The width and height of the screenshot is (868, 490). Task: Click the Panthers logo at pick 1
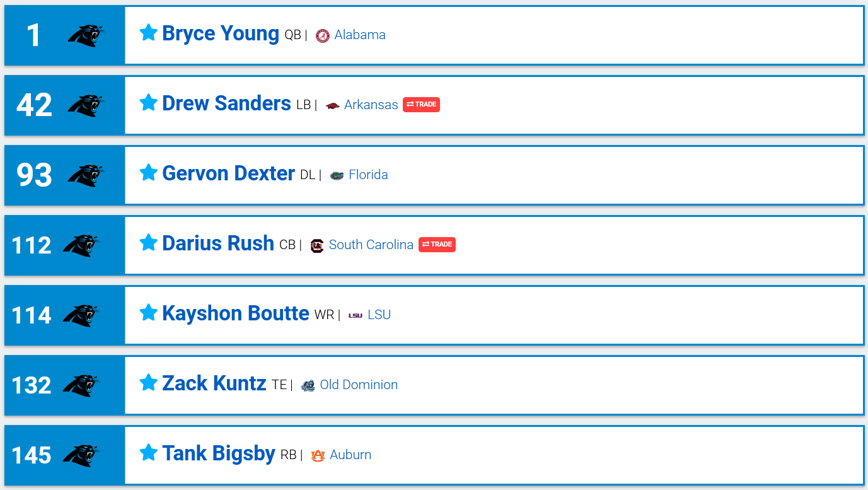tap(86, 35)
